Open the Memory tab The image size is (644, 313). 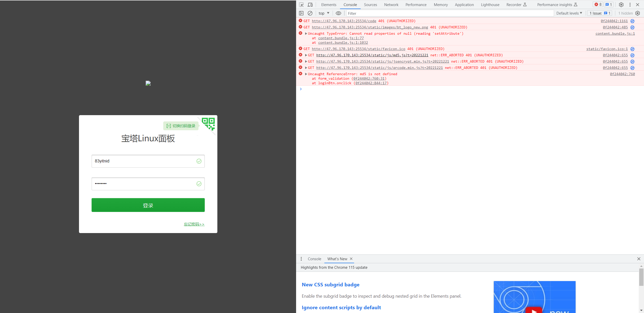tap(441, 5)
